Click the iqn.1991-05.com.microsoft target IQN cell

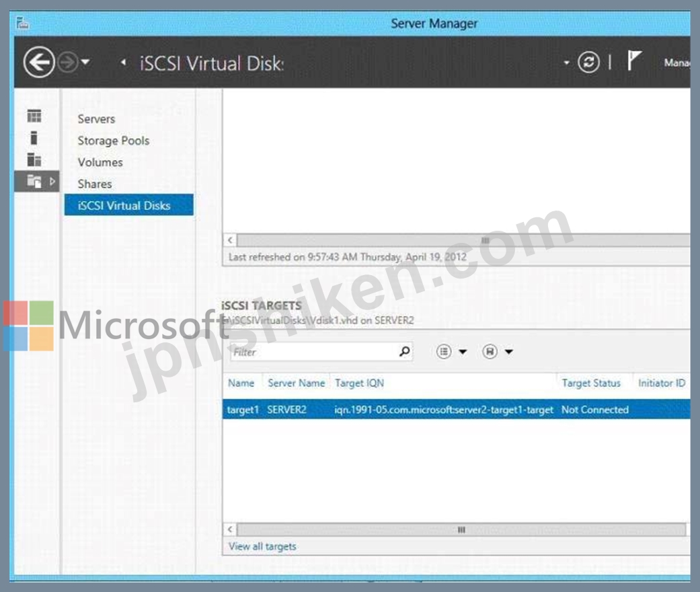tap(444, 410)
